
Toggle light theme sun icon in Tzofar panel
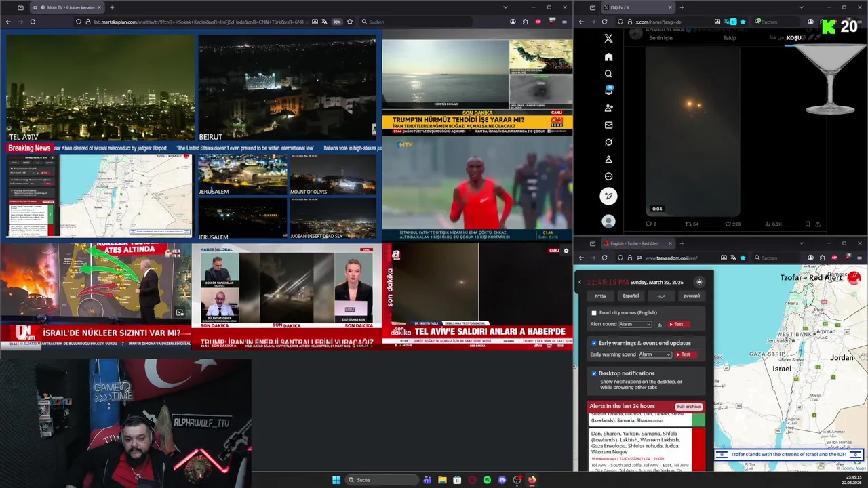(x=699, y=282)
